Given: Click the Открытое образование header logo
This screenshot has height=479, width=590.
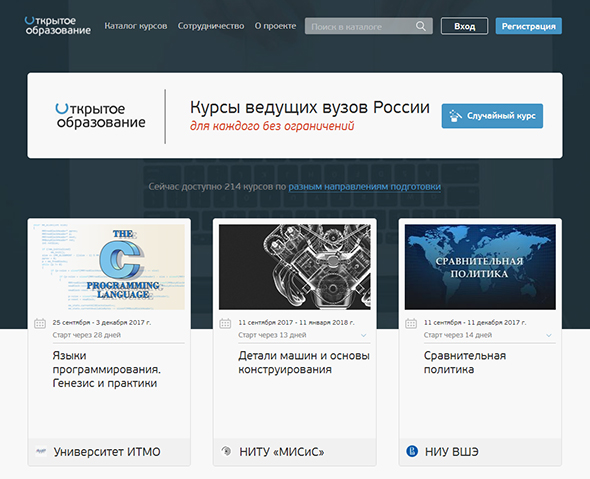Looking at the screenshot, I should (58, 26).
